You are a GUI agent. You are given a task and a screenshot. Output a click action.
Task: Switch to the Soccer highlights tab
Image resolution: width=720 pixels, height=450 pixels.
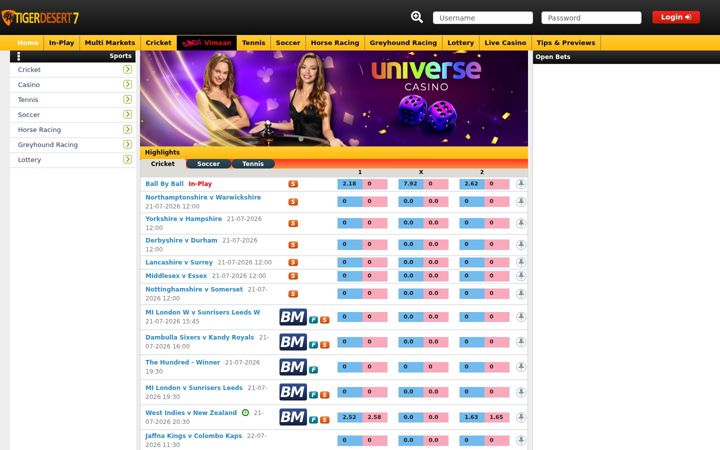click(x=208, y=164)
